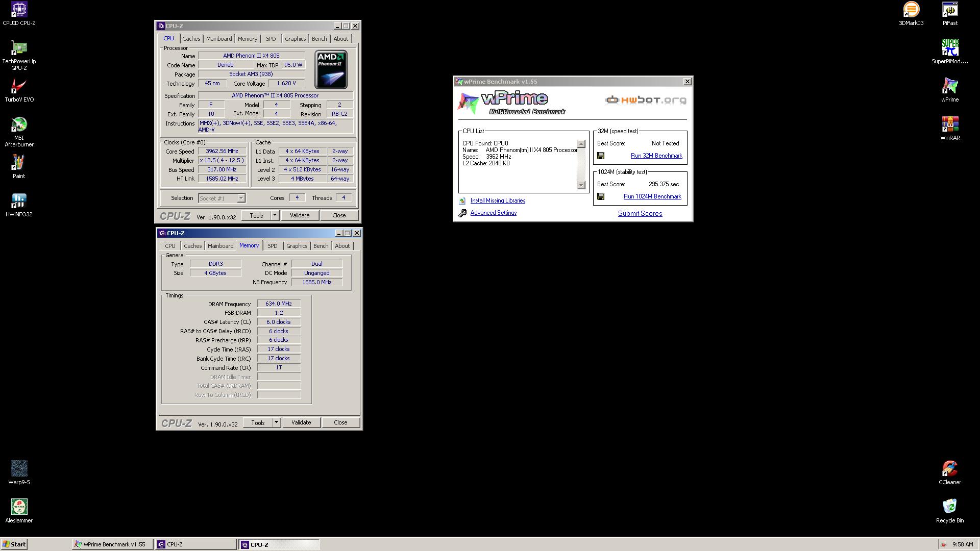The width and height of the screenshot is (980, 551).
Task: Select the PiFast desktop icon
Action: tap(950, 14)
